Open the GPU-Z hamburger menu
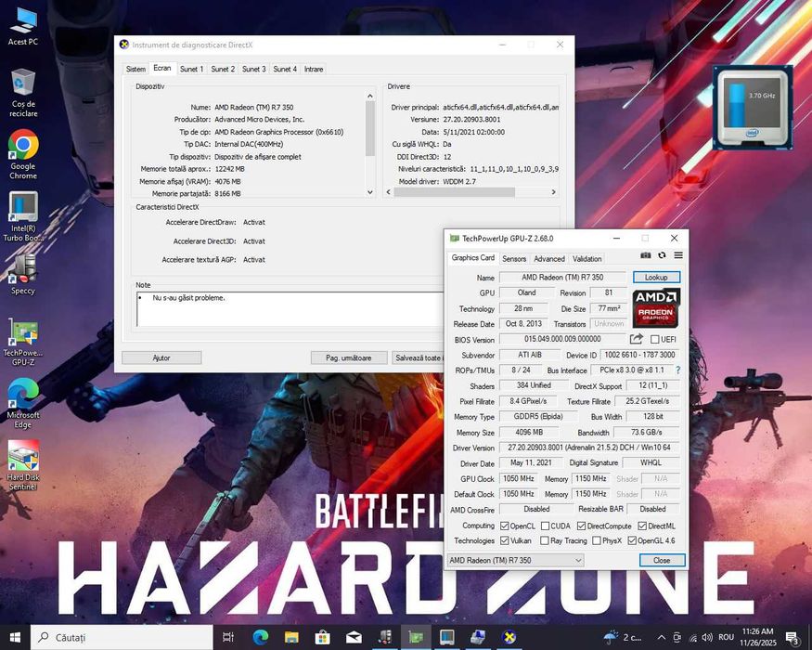Viewport: 812px width, 650px height. coord(678,255)
